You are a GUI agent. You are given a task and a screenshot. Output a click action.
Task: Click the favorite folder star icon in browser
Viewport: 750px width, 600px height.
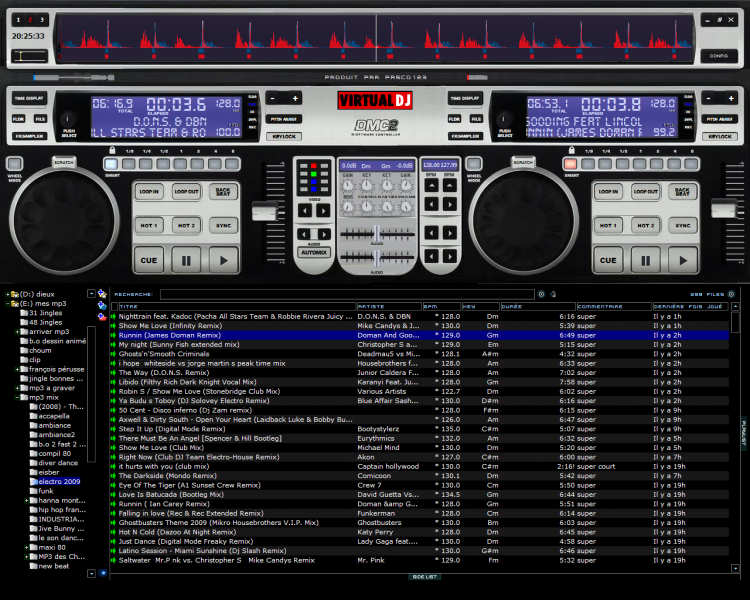tap(103, 294)
